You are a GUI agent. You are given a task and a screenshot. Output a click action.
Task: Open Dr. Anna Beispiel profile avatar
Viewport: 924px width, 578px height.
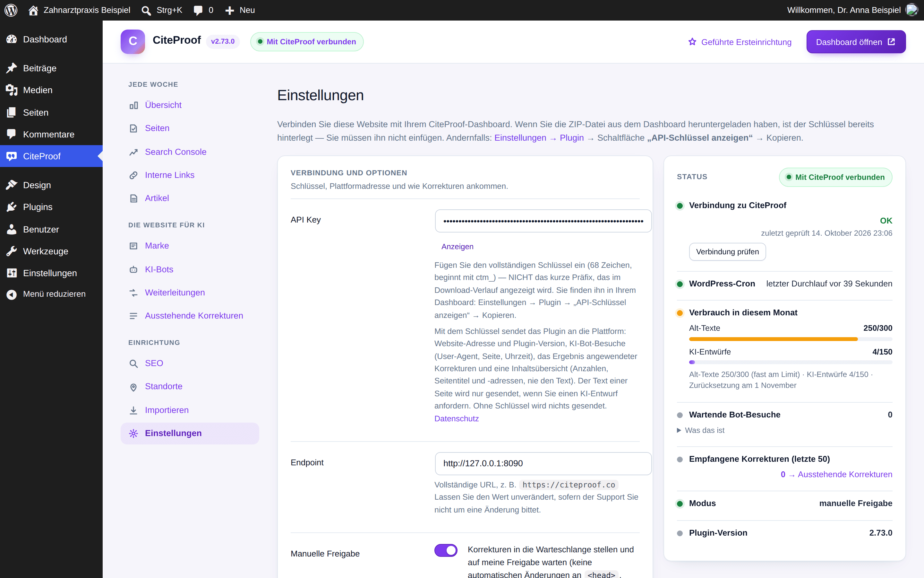point(911,10)
